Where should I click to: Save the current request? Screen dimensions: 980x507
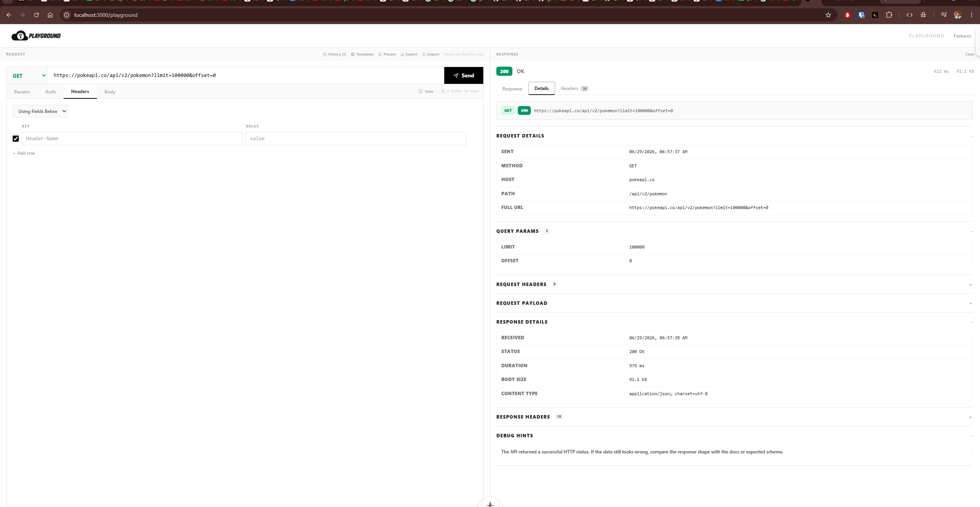pyautogui.click(x=426, y=92)
